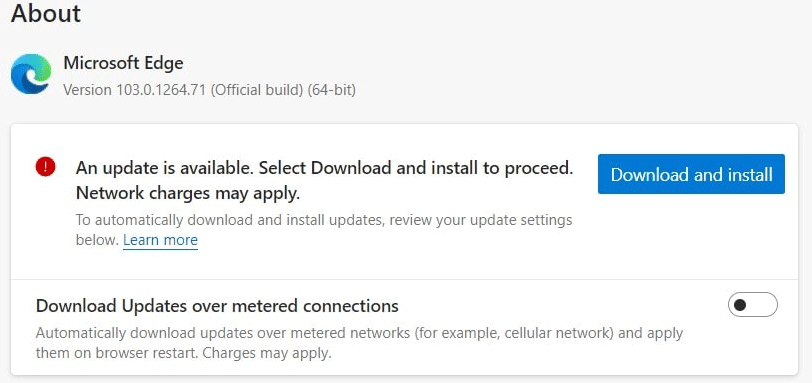Click the Microsoft Edge product name
The width and height of the screenshot is (812, 383).
[123, 63]
